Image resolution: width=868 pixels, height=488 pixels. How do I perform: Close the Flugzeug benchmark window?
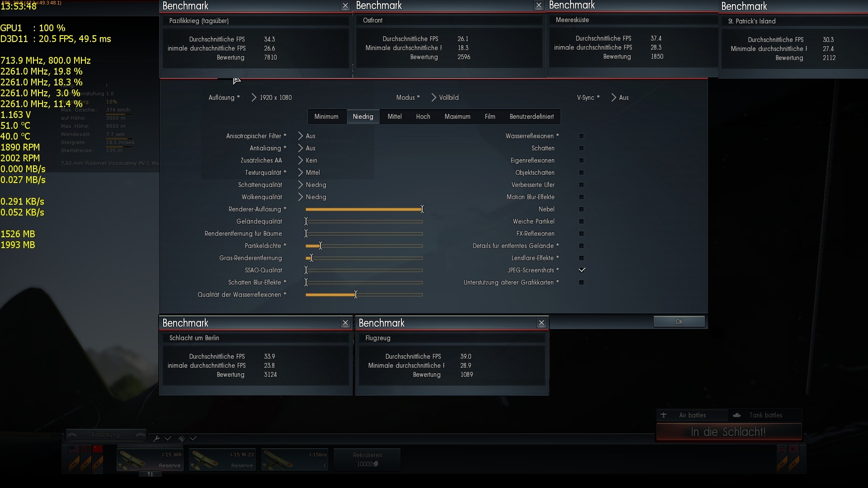[x=541, y=323]
